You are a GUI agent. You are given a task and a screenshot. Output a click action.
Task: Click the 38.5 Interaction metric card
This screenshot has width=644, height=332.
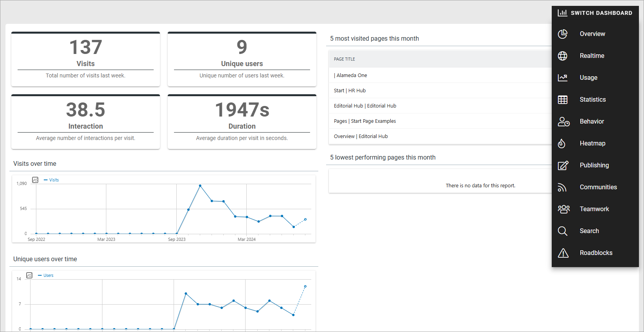[x=86, y=122]
